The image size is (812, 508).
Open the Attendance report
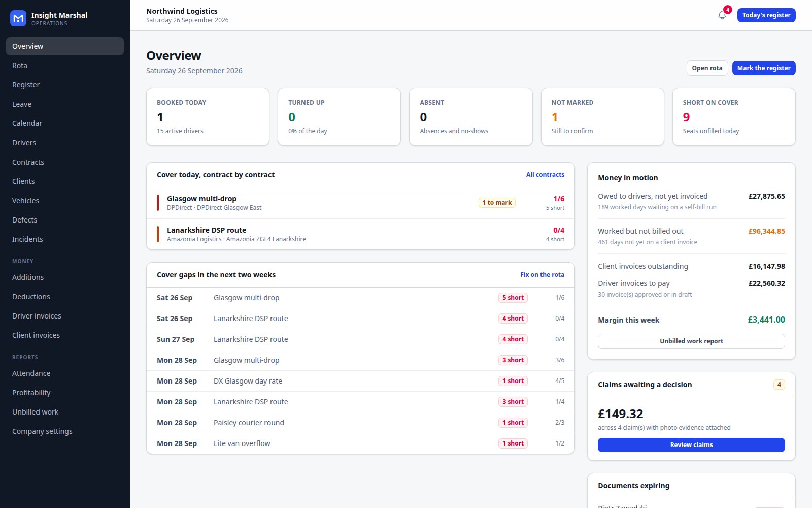pyautogui.click(x=65, y=373)
